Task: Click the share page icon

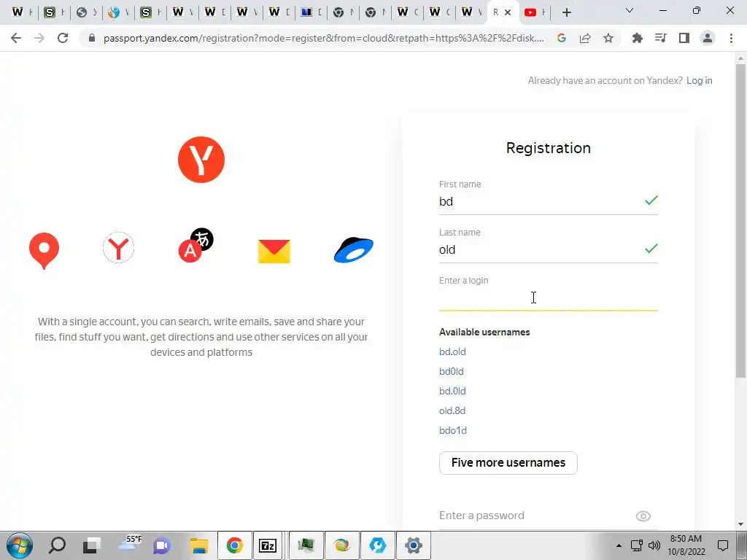Action: click(585, 38)
